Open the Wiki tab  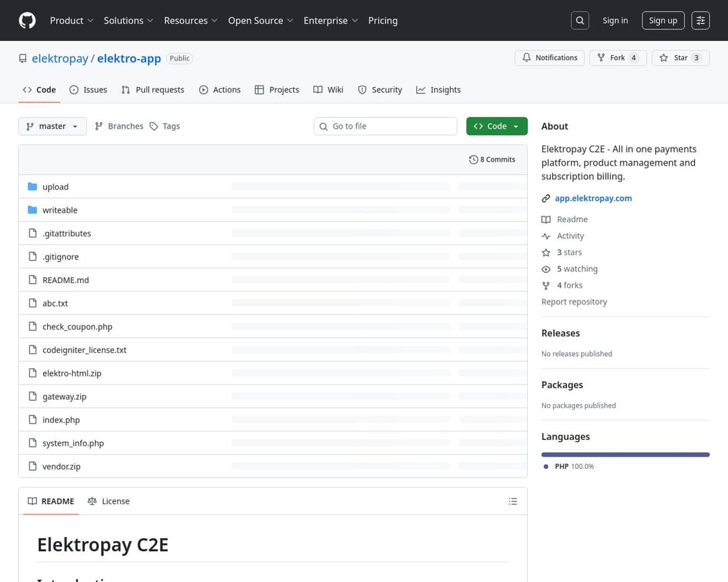(328, 90)
